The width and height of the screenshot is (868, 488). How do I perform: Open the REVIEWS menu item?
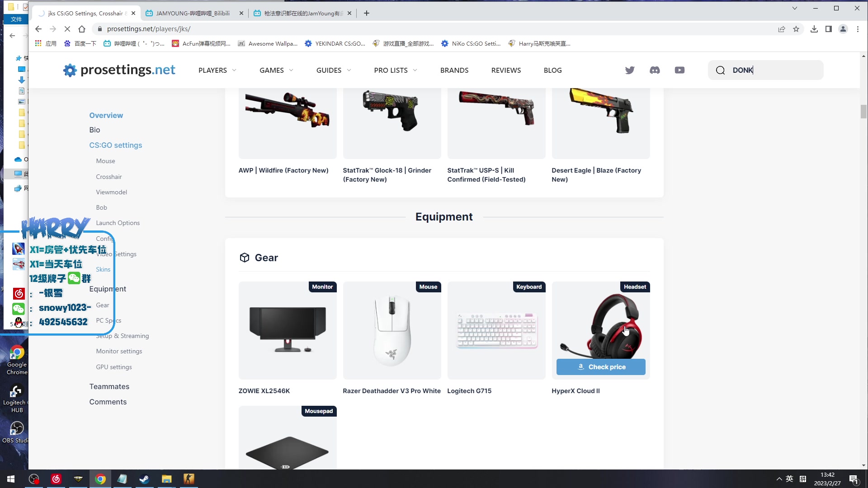[x=506, y=70]
